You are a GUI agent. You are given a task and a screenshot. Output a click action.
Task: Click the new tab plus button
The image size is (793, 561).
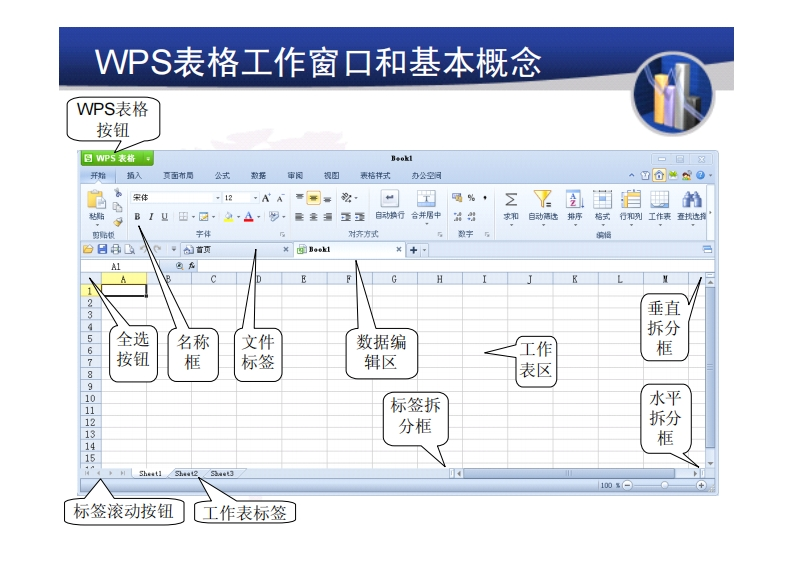(x=413, y=249)
